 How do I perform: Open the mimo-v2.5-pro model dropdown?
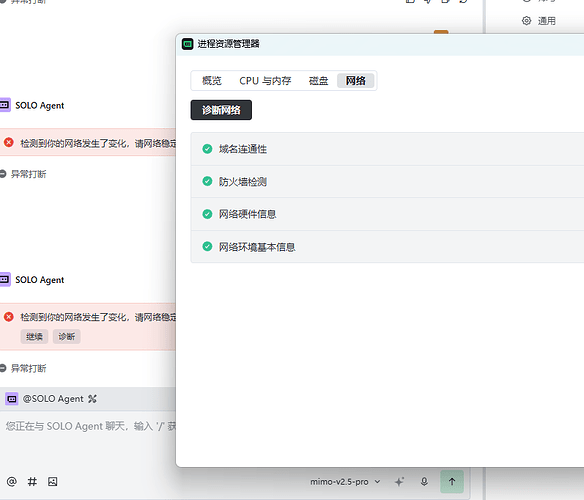[345, 482]
